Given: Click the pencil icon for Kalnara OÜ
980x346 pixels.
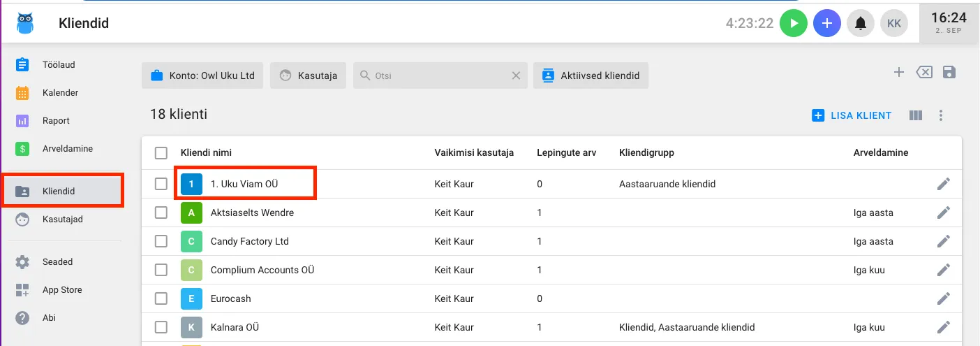Looking at the screenshot, I should 944,327.
